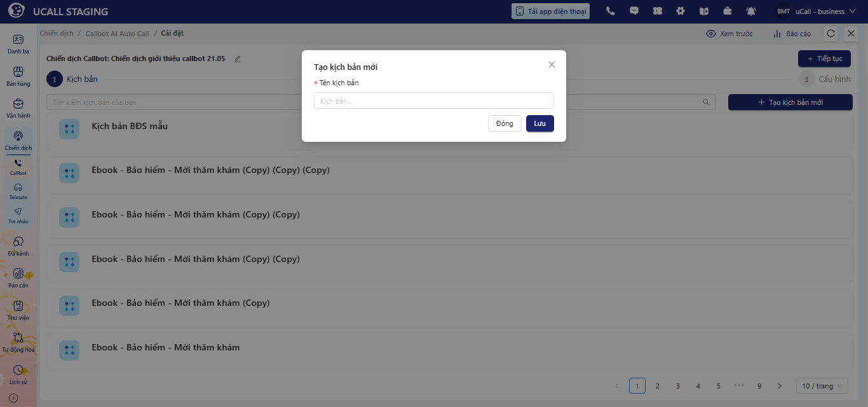This screenshot has height=407, width=868.
Task: Select current page 1 in pagination
Action: click(637, 386)
